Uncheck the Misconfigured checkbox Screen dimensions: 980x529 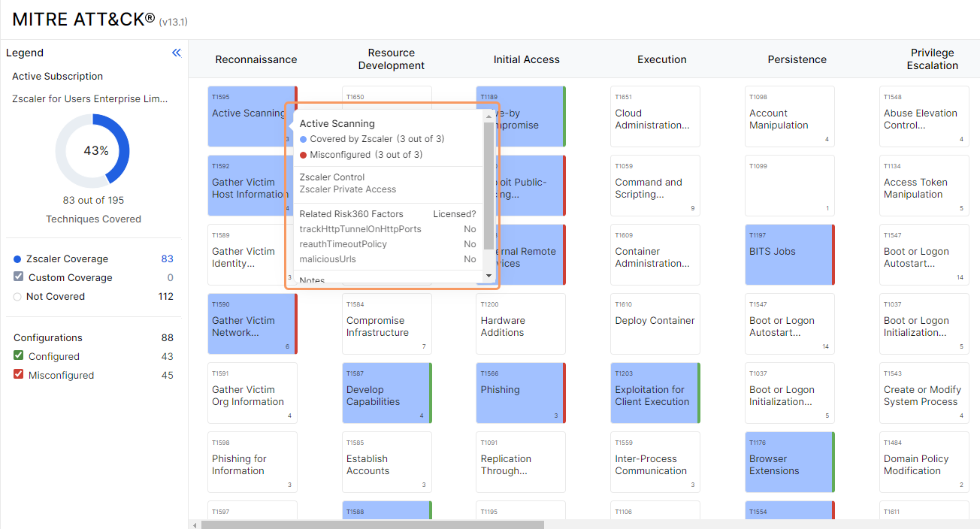pyautogui.click(x=19, y=375)
